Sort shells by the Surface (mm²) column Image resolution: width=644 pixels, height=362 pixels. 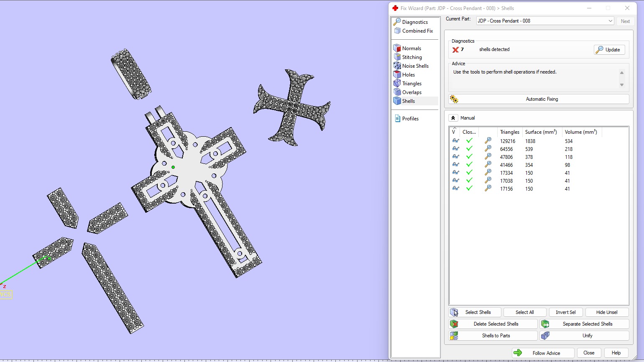pos(541,132)
